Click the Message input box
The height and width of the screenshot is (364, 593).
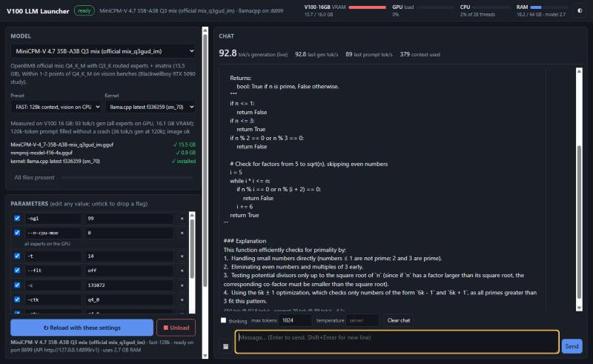pos(397,342)
